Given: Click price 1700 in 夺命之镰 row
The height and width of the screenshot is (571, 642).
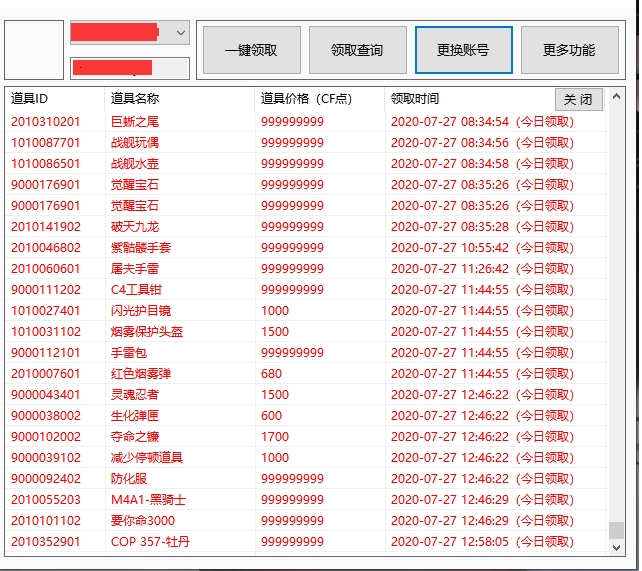Looking at the screenshot, I should coord(275,437).
